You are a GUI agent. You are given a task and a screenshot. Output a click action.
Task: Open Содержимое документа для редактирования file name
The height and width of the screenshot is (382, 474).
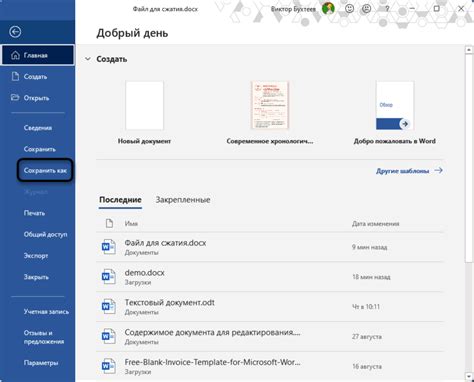click(x=212, y=332)
